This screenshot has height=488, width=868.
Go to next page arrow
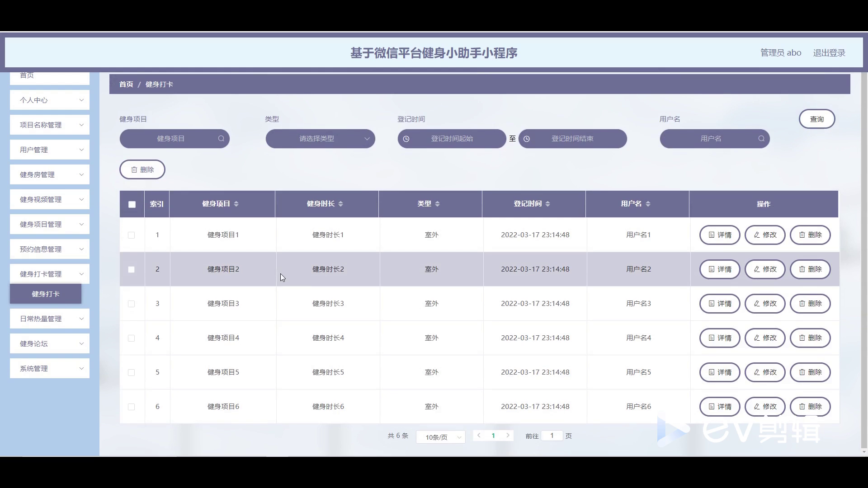pyautogui.click(x=508, y=436)
